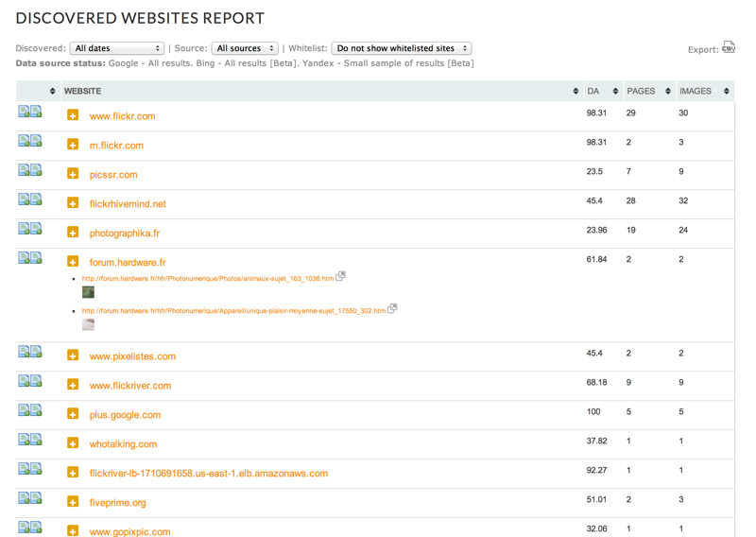Screen dimensions: 756x537
Task: Click the IMAGES column header
Action: pyautogui.click(x=696, y=91)
